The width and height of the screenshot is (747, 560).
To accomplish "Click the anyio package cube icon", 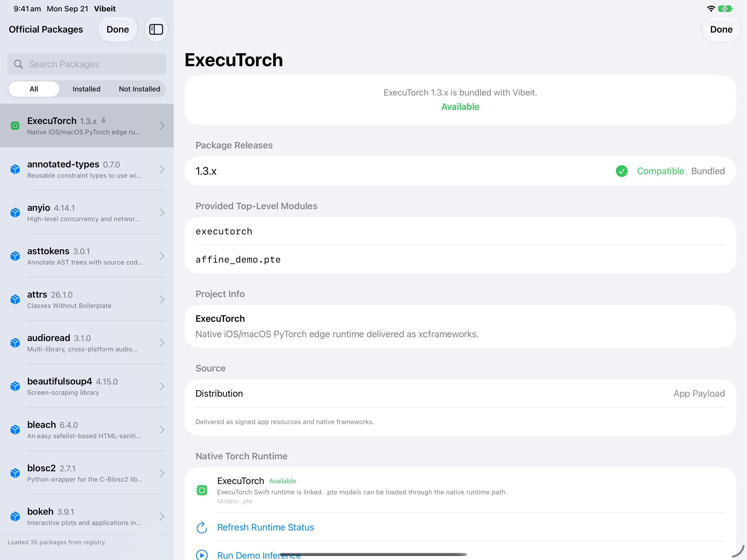I will point(15,213).
